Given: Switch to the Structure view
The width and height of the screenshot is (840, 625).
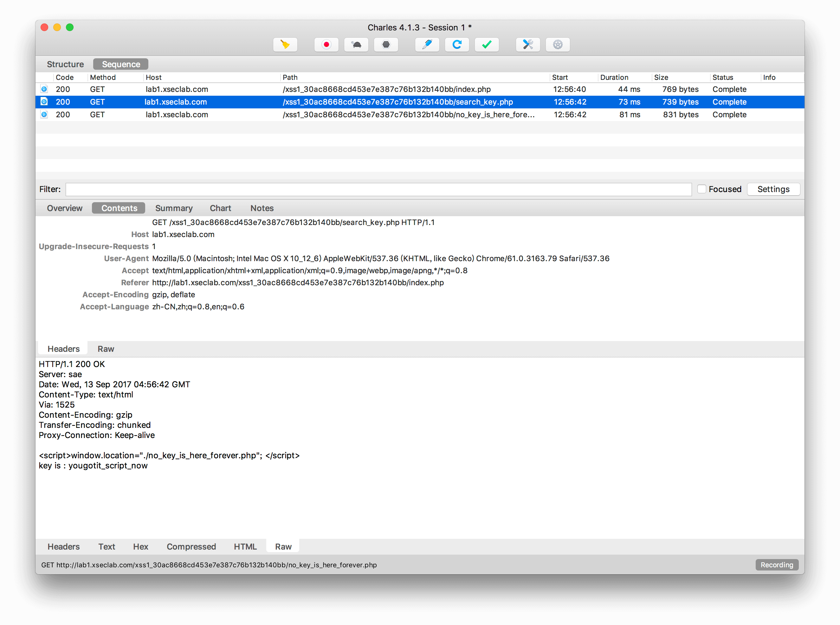Looking at the screenshot, I should 66,64.
